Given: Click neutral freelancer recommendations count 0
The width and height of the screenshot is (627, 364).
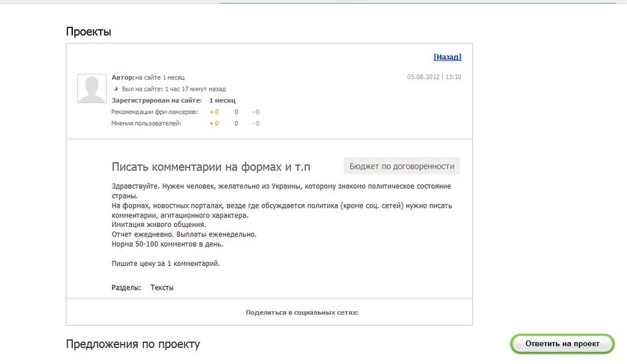Looking at the screenshot, I should click(x=237, y=112).
